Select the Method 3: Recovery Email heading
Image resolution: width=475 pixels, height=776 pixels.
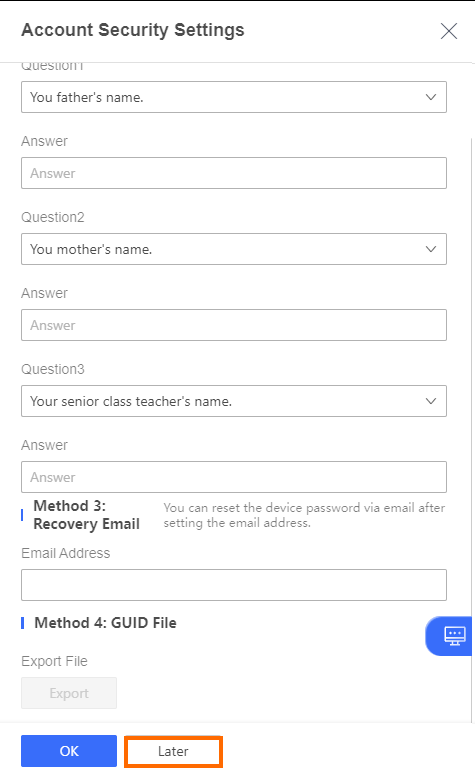[x=87, y=515]
